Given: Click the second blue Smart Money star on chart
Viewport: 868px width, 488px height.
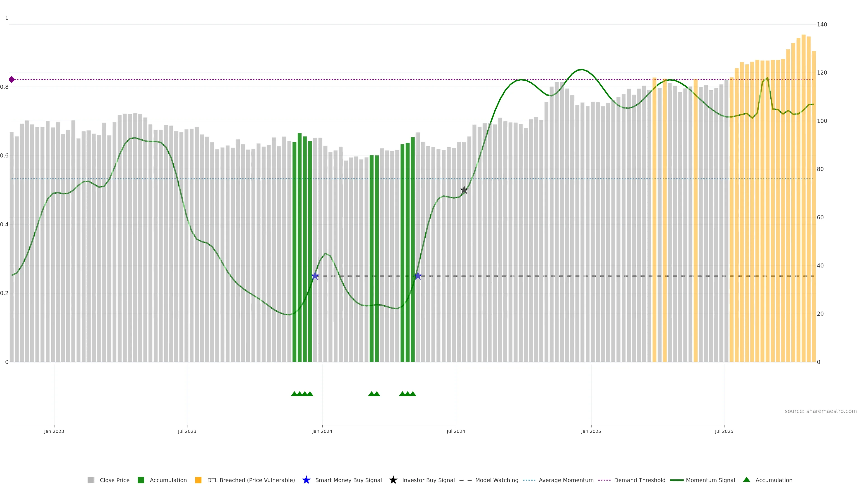Looking at the screenshot, I should click(x=418, y=276).
